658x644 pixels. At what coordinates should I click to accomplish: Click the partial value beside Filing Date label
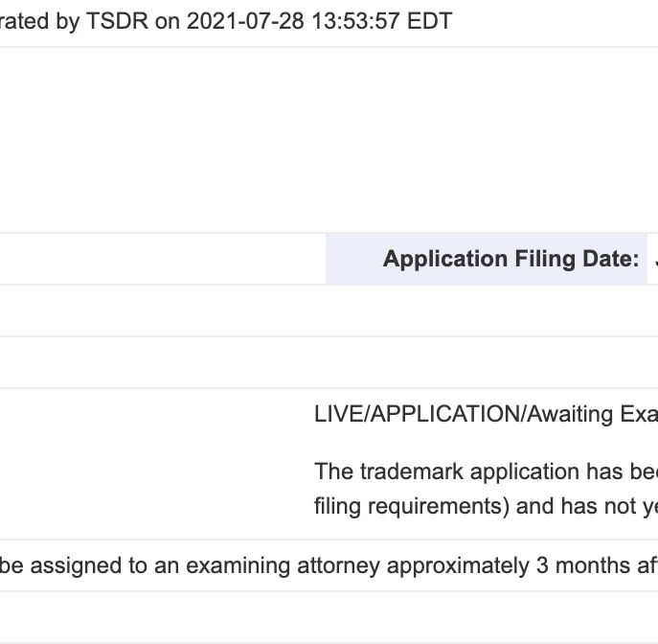pyautogui.click(x=656, y=259)
